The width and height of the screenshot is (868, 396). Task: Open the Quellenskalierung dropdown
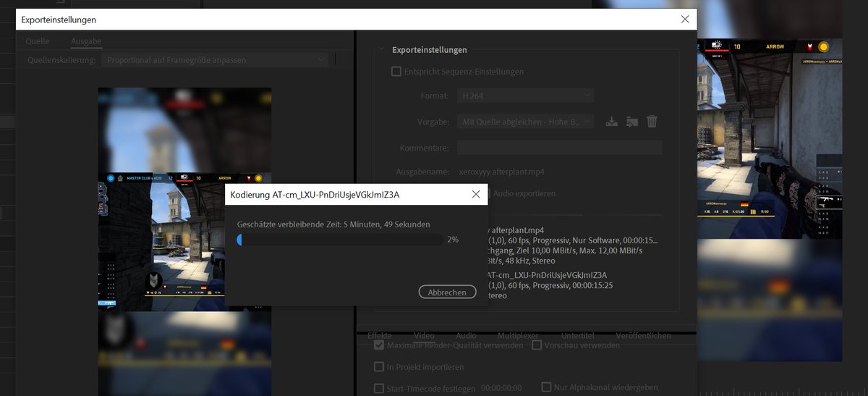(215, 59)
